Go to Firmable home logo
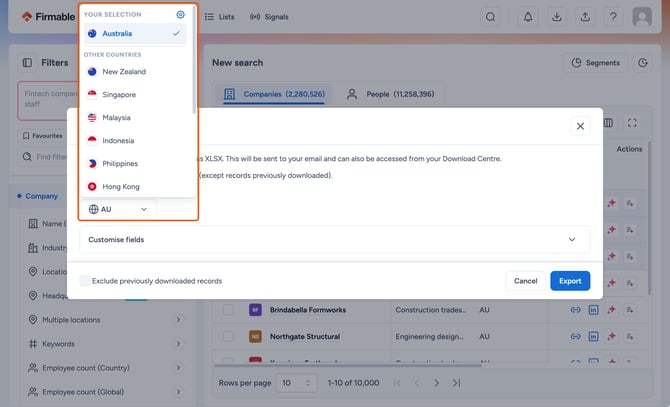 click(48, 17)
